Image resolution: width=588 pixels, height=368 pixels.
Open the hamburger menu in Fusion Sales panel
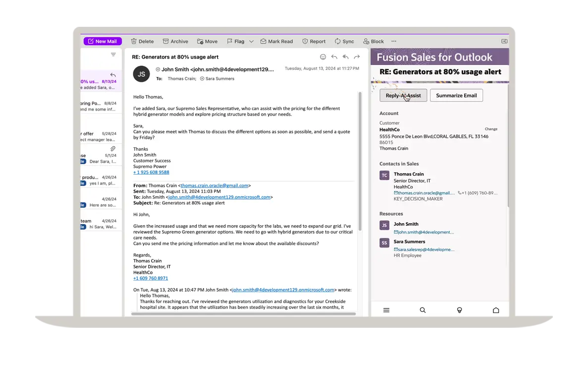[386, 310]
